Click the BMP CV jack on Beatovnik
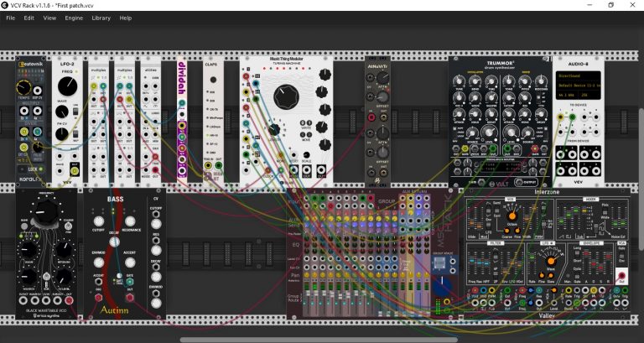The height and width of the screenshot is (343, 644). [37, 91]
